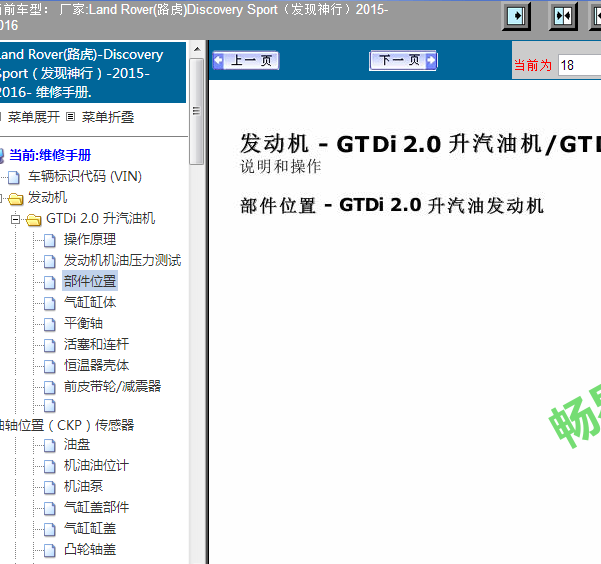601x564 pixels.
Task: Click the document icon beside 部件位置
Action: tap(50, 283)
